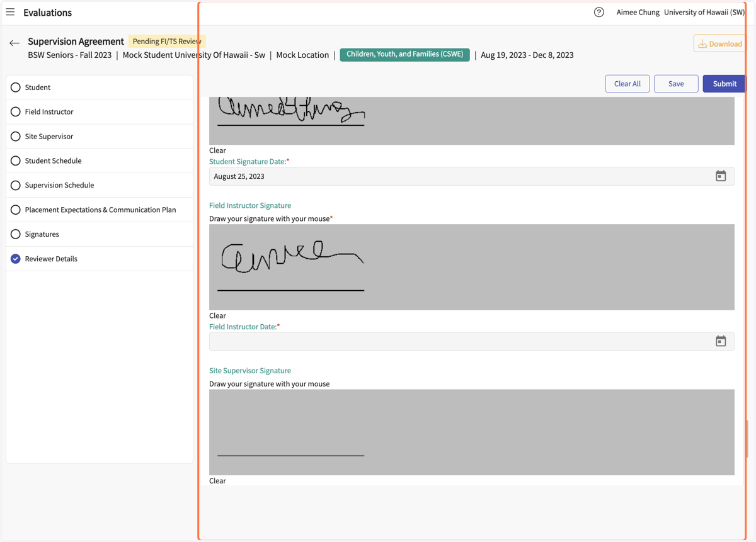Select the Student Schedule section radio circle
This screenshot has height=542, width=756.
coord(16,161)
